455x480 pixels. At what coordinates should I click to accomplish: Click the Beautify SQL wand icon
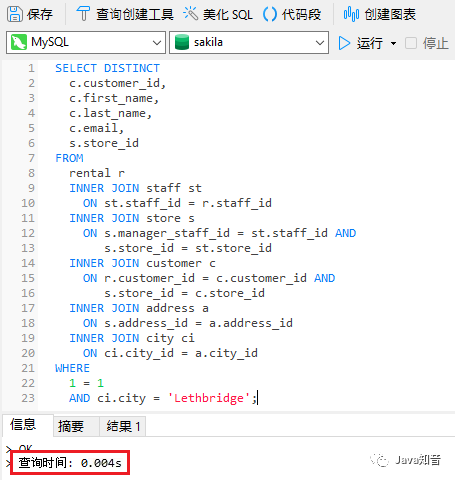[x=190, y=14]
